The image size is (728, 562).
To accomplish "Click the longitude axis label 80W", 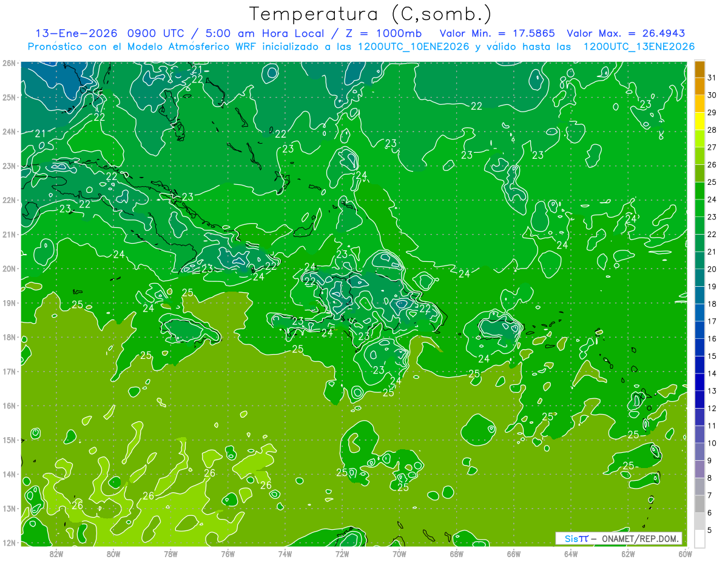I will (x=113, y=553).
